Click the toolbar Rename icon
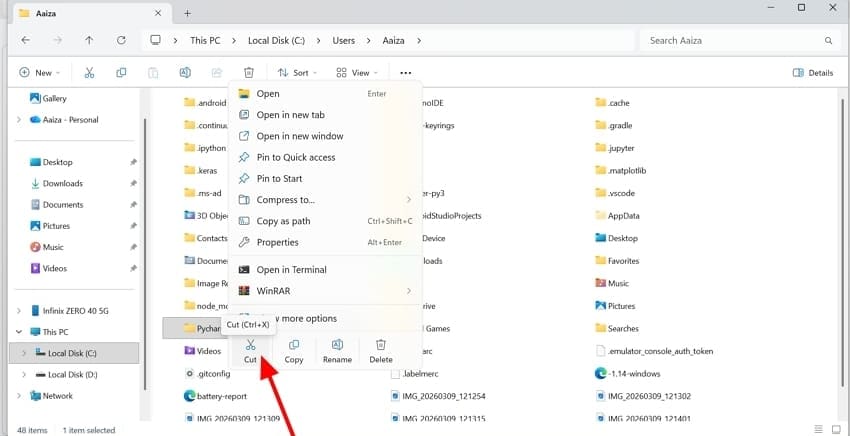The image size is (850, 436). tap(185, 73)
